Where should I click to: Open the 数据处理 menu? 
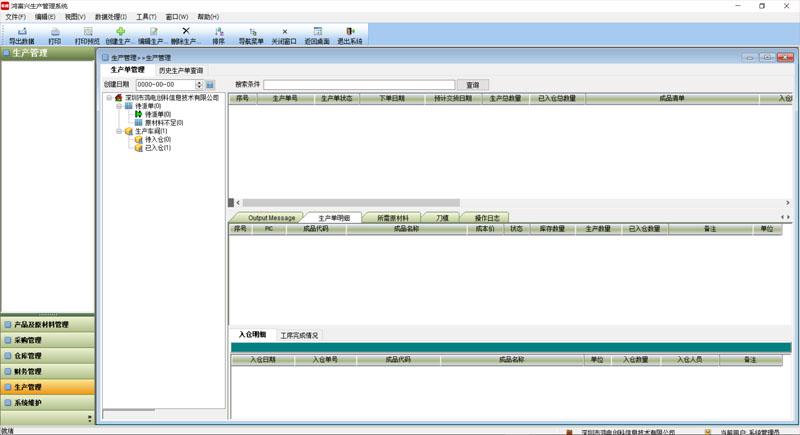coord(111,17)
